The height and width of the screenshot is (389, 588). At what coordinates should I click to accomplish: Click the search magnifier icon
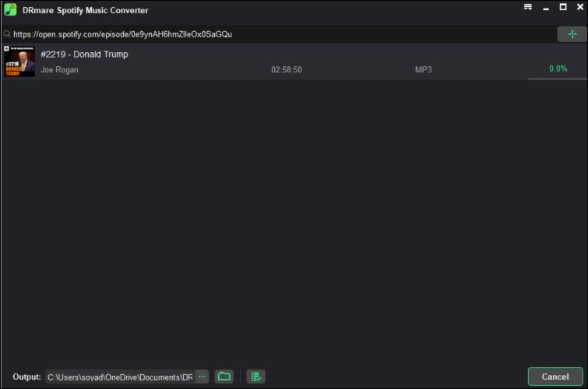[7, 34]
